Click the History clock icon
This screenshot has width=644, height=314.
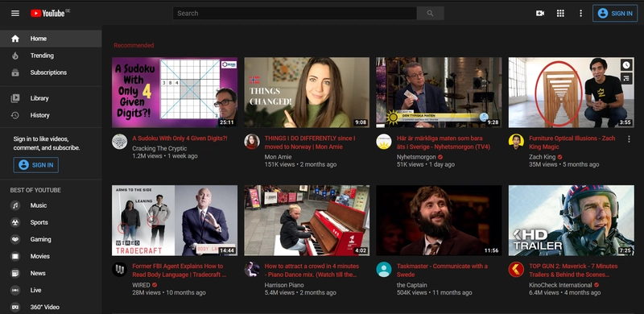[x=15, y=115]
